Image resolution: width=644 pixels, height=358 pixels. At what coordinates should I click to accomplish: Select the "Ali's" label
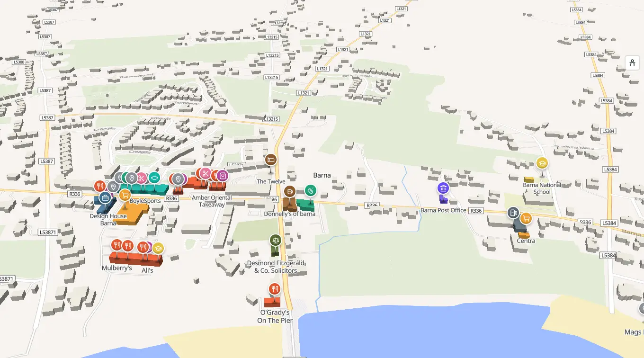[147, 270]
